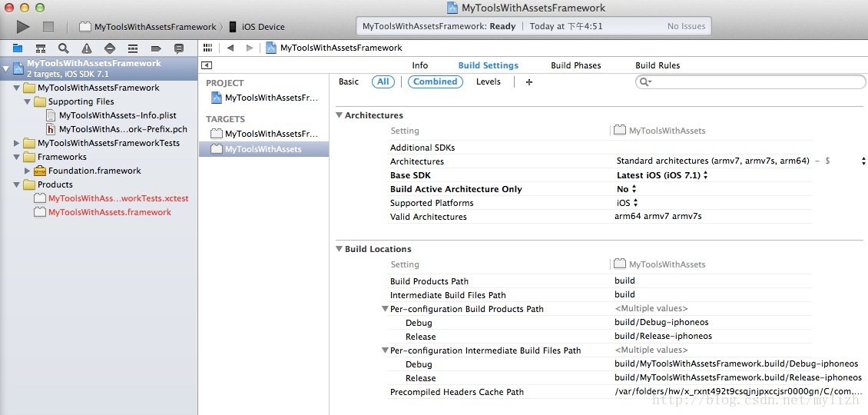This screenshot has height=415, width=868.
Task: Click the build/Debug-iphoneos value
Action: 661,323
